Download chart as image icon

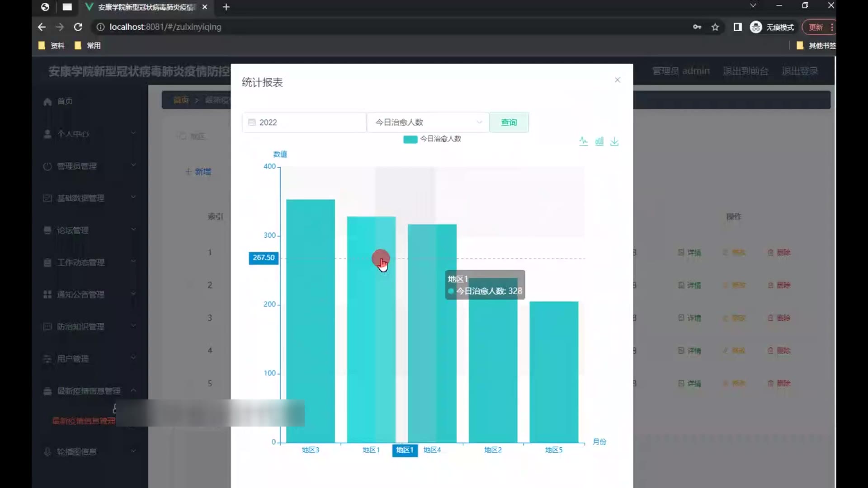[614, 141]
